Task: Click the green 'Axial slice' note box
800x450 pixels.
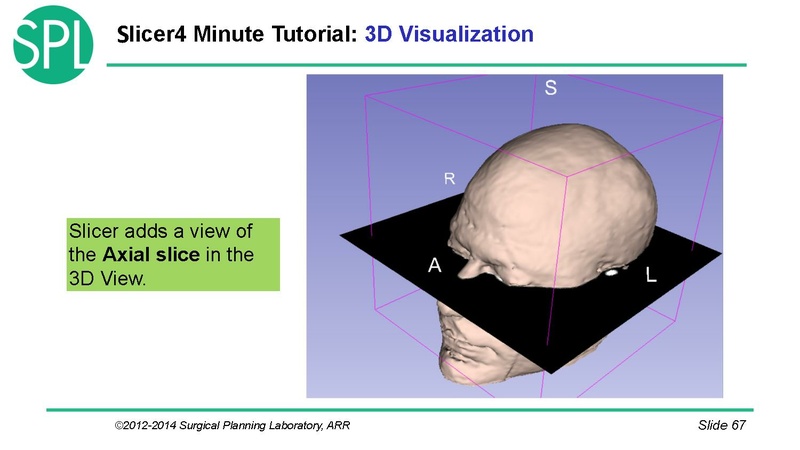Action: tap(173, 255)
